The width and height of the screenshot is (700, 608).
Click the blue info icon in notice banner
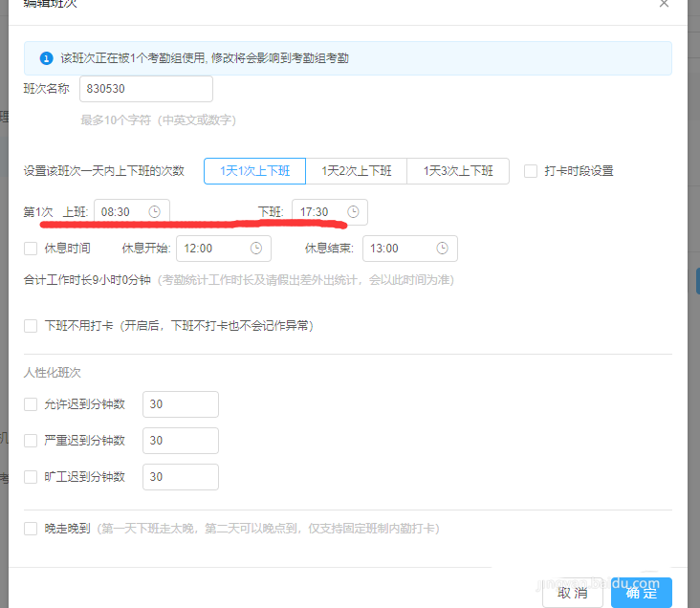click(46, 58)
